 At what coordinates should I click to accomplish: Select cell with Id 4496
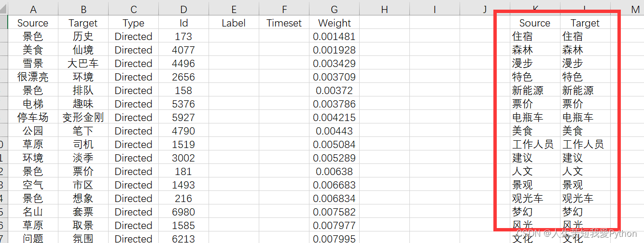(x=183, y=63)
